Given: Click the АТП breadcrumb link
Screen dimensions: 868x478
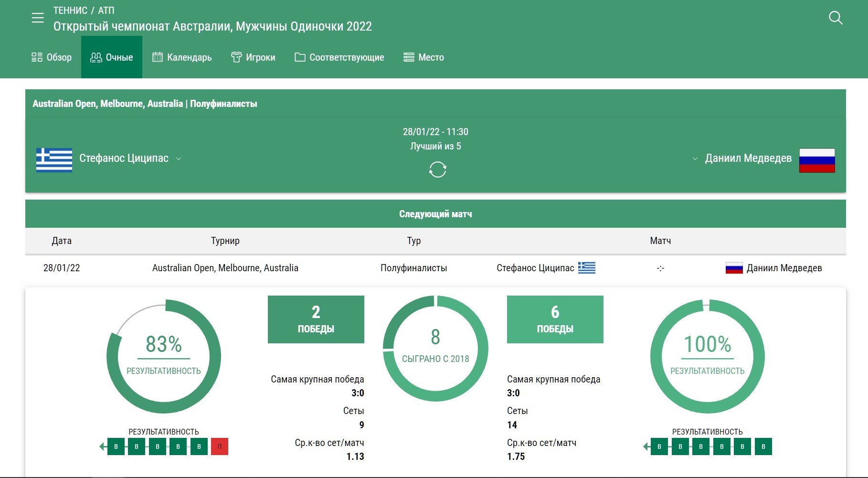Looking at the screenshot, I should point(106,11).
